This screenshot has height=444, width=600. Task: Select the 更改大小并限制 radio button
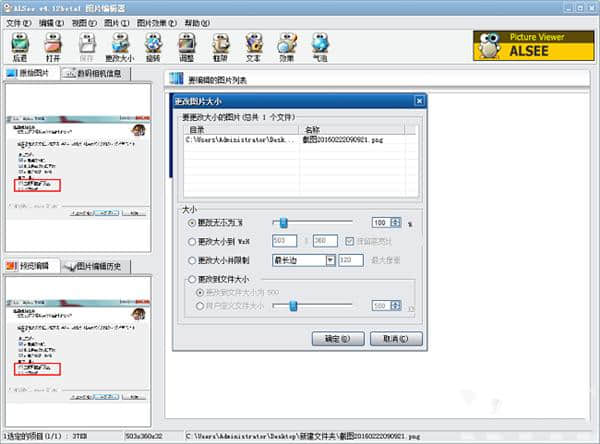coord(192,260)
